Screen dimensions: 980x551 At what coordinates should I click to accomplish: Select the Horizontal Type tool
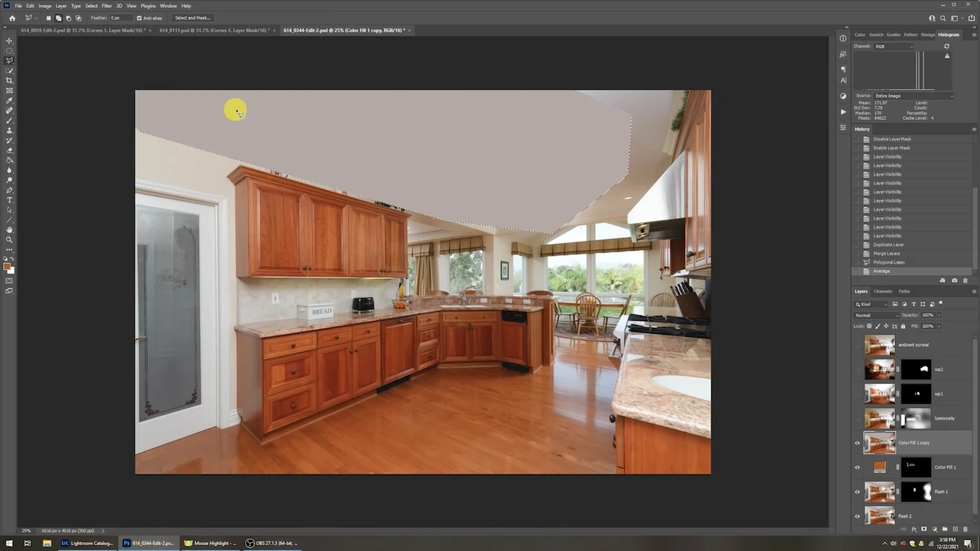point(10,200)
